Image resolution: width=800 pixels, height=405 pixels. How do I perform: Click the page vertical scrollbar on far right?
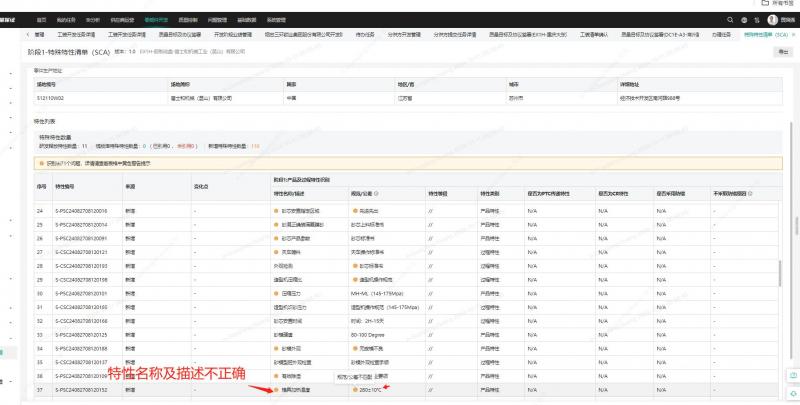coord(795,227)
